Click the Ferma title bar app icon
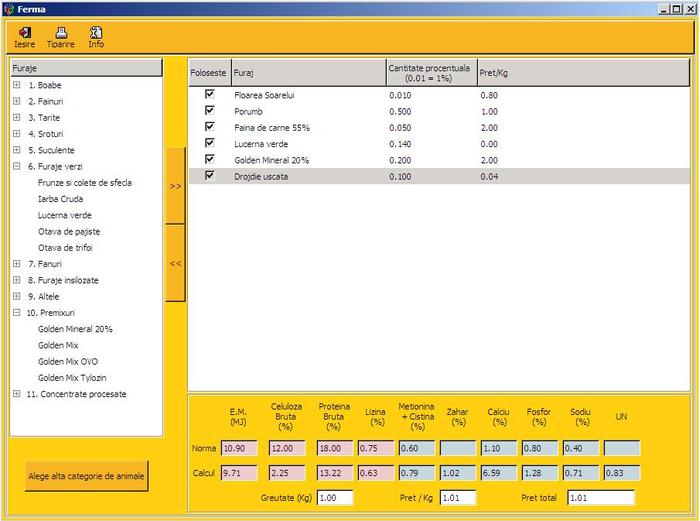 tap(9, 7)
